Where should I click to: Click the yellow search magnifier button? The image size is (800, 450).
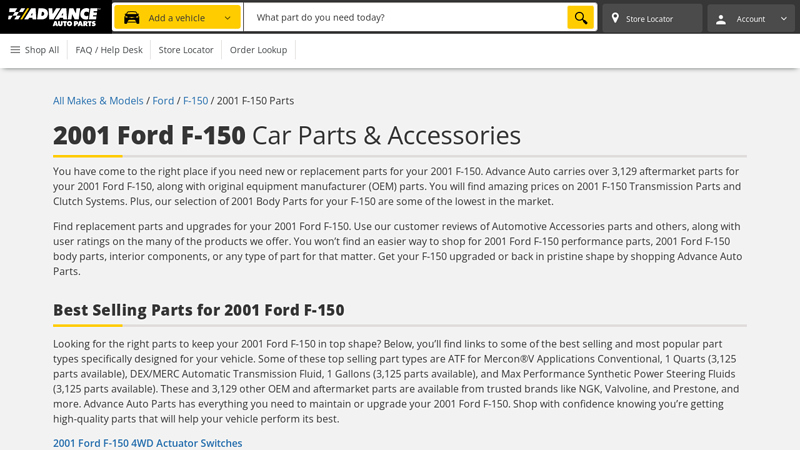coord(580,18)
